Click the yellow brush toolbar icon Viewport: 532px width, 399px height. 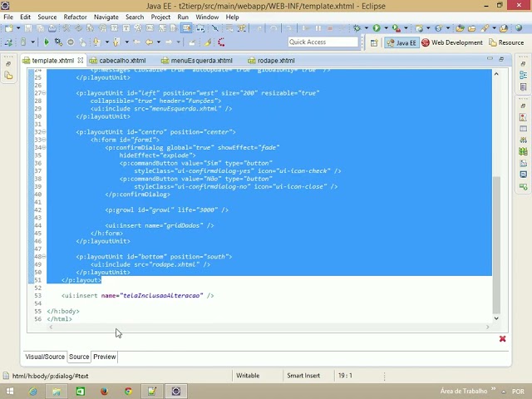208,42
